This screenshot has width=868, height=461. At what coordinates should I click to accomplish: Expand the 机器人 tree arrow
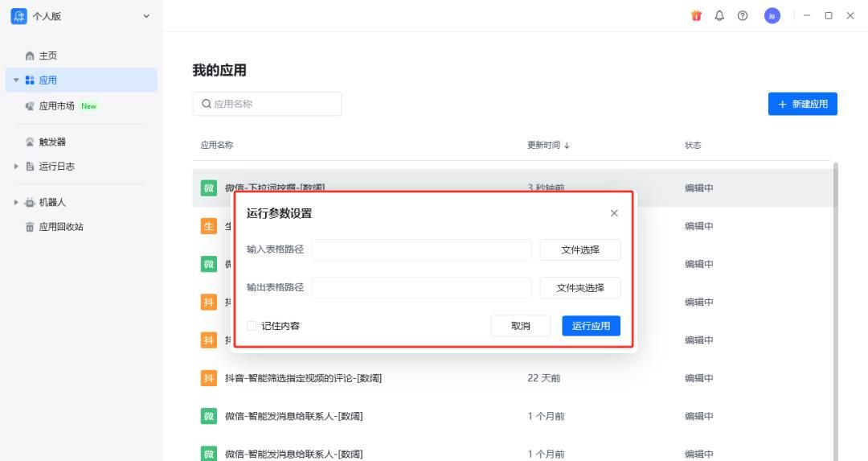(16, 202)
